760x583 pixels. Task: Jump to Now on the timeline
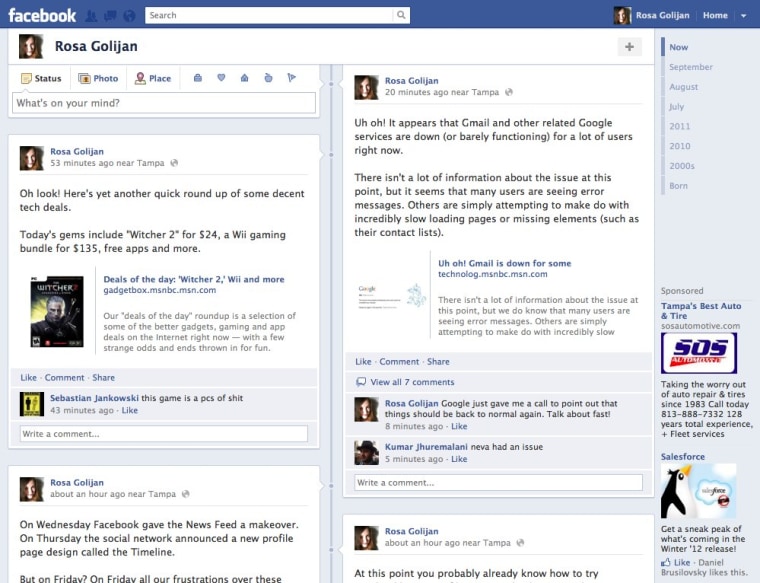679,47
